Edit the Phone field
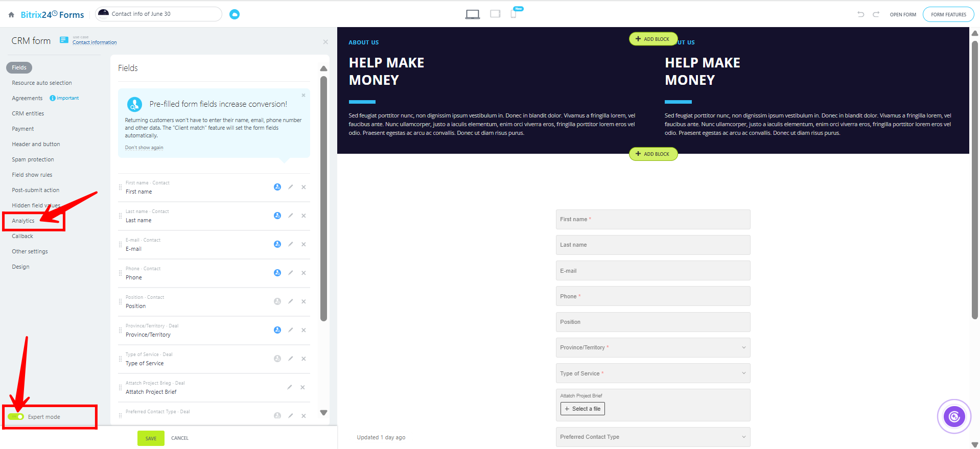 tap(290, 273)
